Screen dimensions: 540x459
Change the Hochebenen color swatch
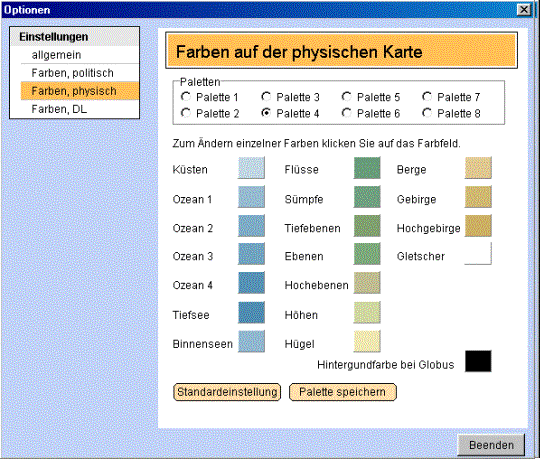coord(367,283)
